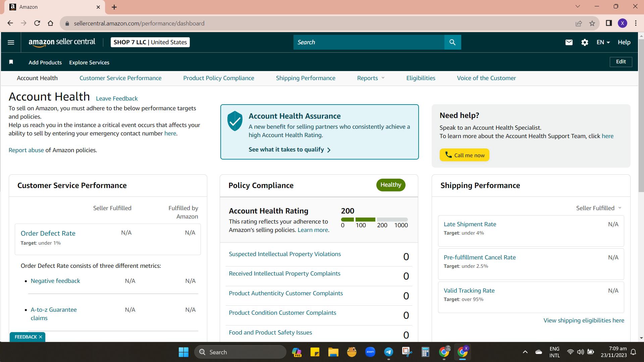Switch to the Account Health tab

tap(37, 78)
